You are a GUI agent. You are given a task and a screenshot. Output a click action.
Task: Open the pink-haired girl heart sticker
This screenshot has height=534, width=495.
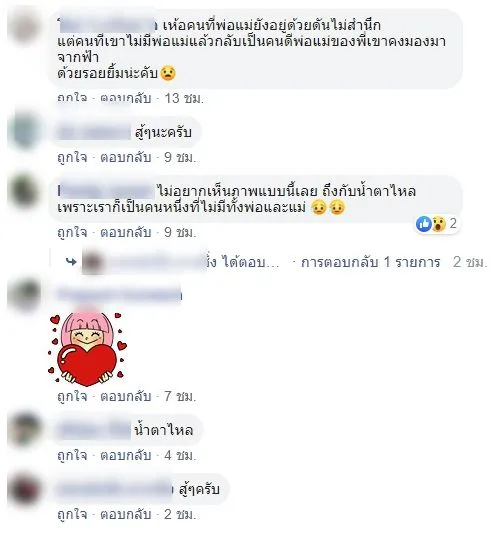[87, 349]
